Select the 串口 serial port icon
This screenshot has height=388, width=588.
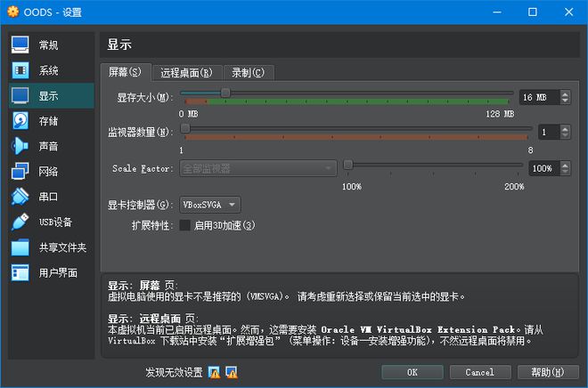pyautogui.click(x=20, y=197)
